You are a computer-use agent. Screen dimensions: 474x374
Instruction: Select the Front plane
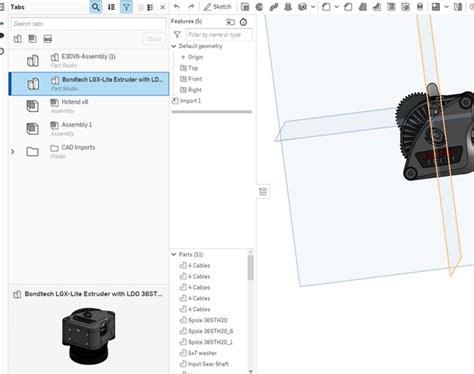click(x=191, y=79)
